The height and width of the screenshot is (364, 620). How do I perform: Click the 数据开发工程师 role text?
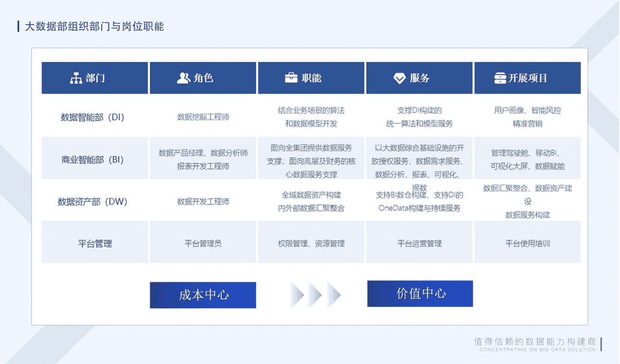click(203, 202)
